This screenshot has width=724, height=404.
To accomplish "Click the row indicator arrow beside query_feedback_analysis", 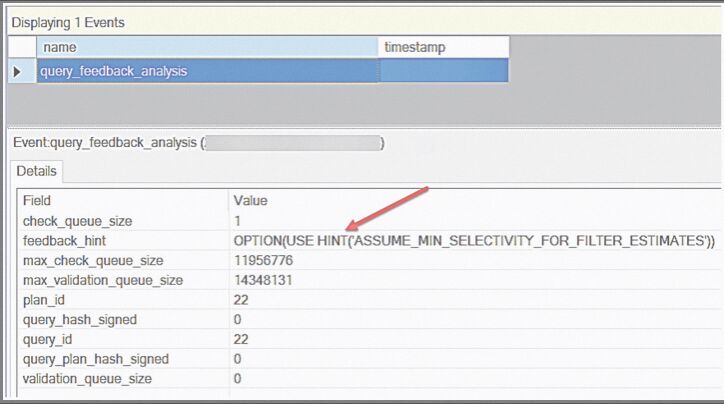I will (18, 72).
